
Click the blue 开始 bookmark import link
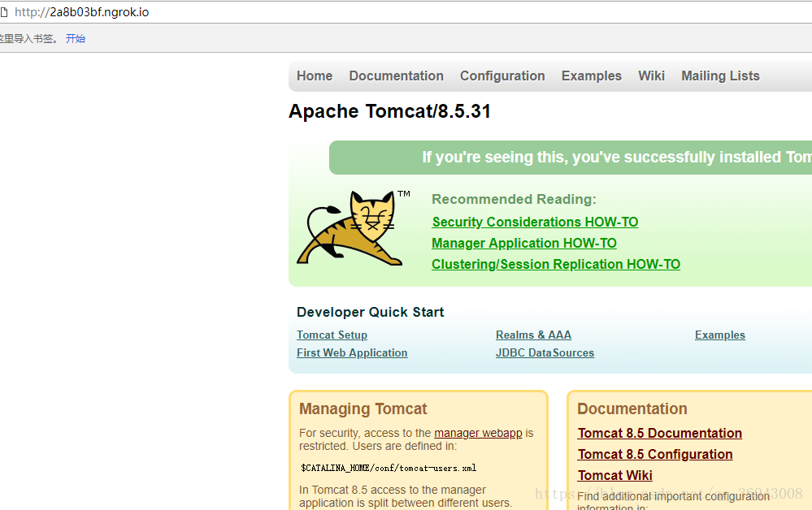tap(76, 38)
